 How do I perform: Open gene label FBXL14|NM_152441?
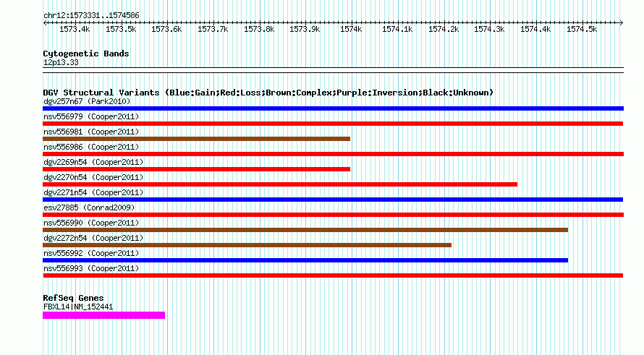78,307
